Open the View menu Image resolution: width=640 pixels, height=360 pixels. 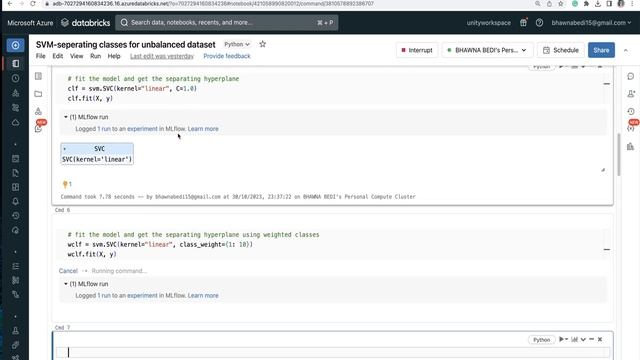(76, 56)
